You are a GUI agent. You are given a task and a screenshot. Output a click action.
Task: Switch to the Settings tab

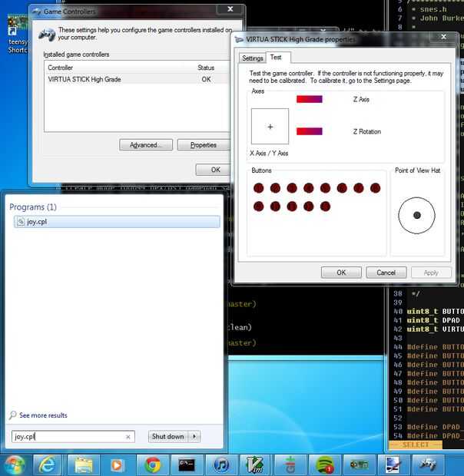point(253,58)
